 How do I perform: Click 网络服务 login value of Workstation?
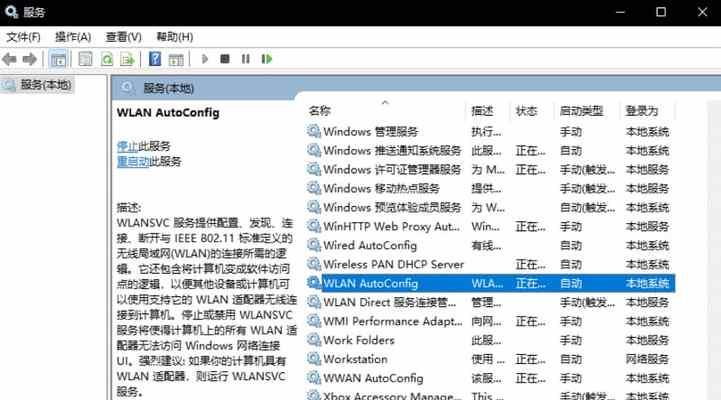click(x=647, y=359)
